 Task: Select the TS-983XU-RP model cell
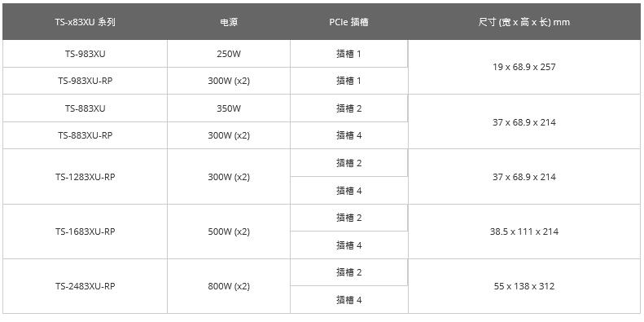[x=85, y=81]
